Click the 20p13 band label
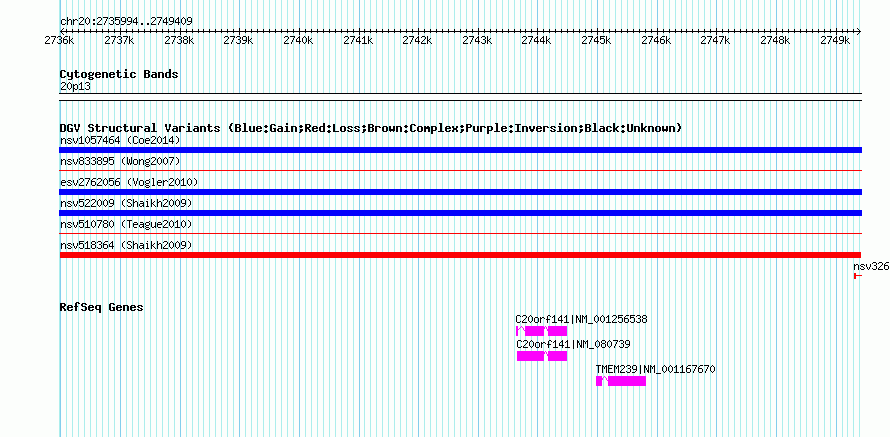 [75, 87]
